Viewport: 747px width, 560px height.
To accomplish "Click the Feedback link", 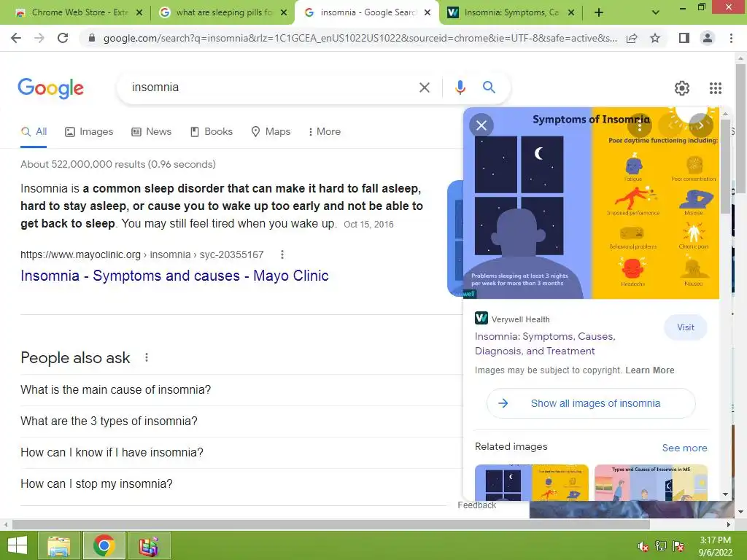I will 477,505.
